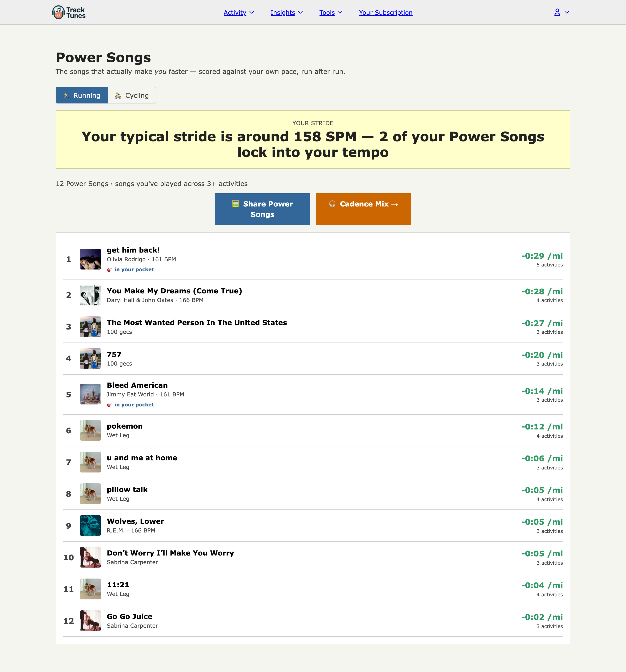
Task: Open the Wolves, Lower album thumbnail
Action: (x=90, y=526)
